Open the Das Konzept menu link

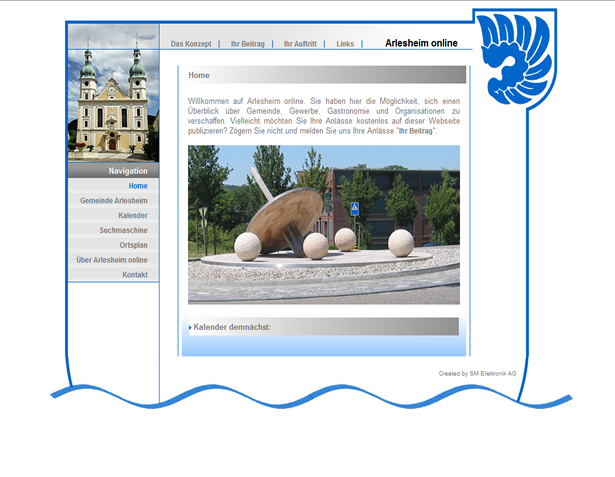click(x=191, y=44)
